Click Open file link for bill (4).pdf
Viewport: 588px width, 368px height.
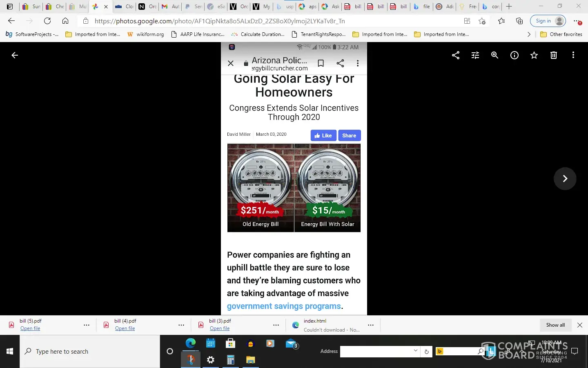(125, 328)
